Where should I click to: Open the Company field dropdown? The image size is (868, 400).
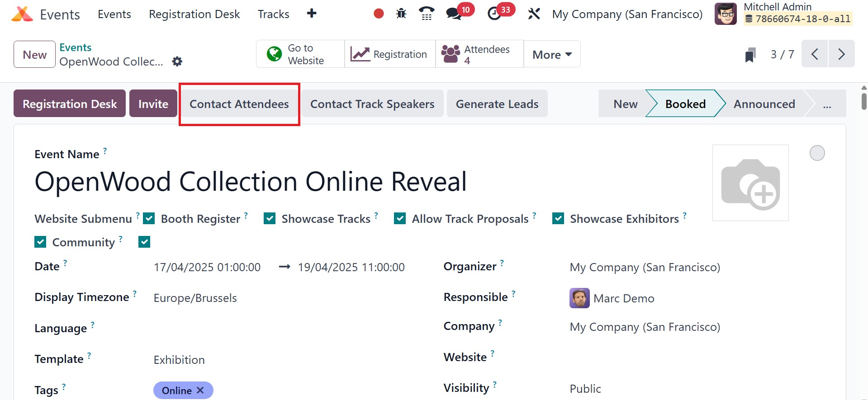coord(697,327)
